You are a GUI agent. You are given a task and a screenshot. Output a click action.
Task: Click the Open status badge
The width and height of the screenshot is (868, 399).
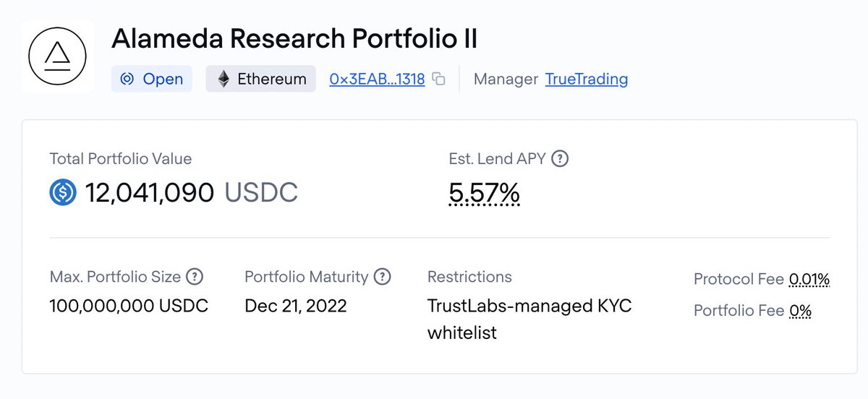[152, 79]
